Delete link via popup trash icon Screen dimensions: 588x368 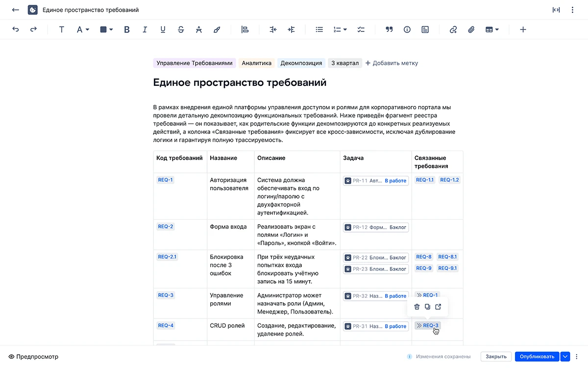[x=417, y=307]
